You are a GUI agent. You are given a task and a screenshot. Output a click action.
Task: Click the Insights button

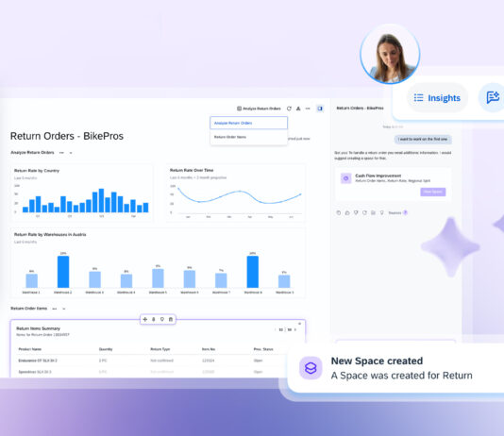437,97
